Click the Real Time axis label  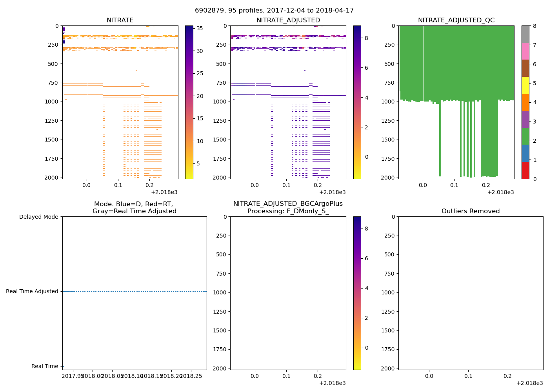[45, 366]
